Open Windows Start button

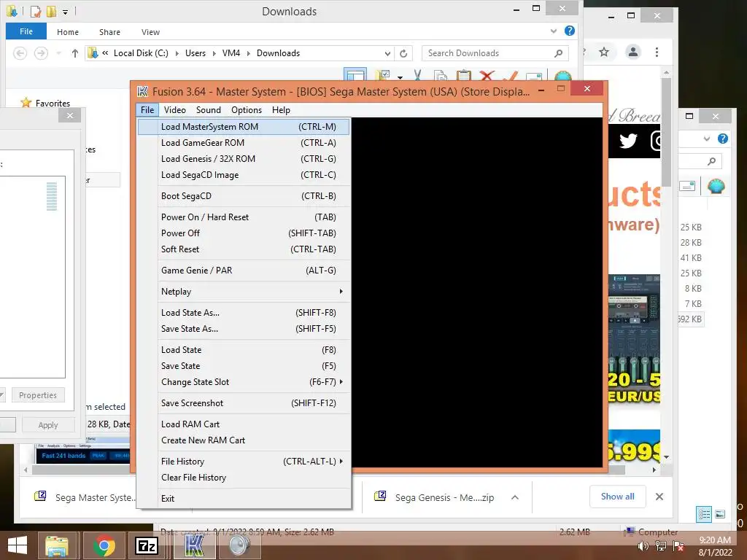tap(18, 545)
